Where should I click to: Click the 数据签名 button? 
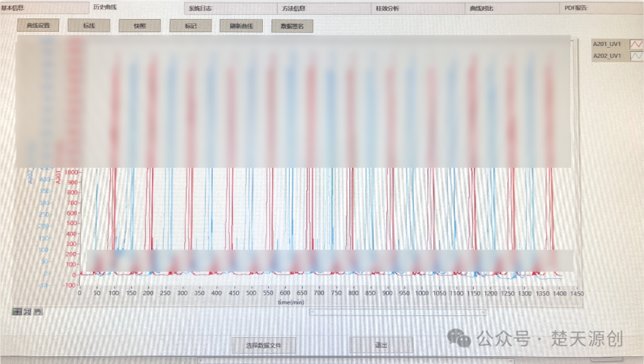pos(292,26)
